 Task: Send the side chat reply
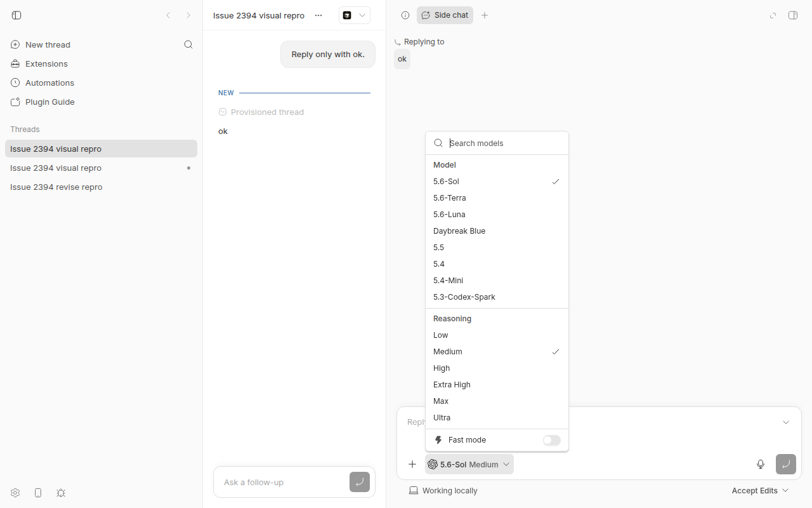[786, 464]
